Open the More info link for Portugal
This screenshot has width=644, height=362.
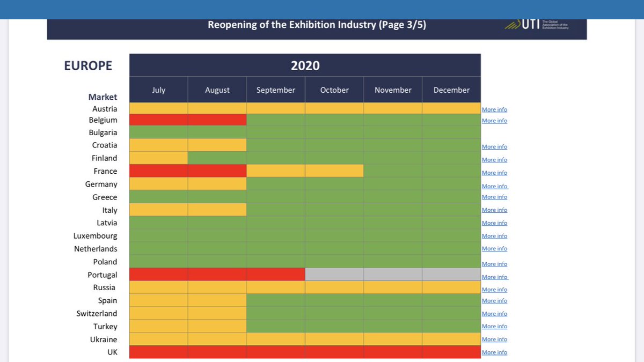(x=495, y=277)
